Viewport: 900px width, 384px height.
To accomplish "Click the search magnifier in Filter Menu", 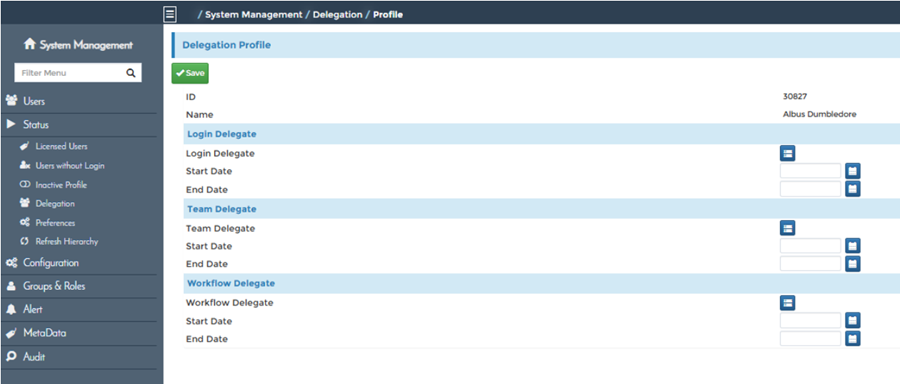I will click(x=131, y=73).
